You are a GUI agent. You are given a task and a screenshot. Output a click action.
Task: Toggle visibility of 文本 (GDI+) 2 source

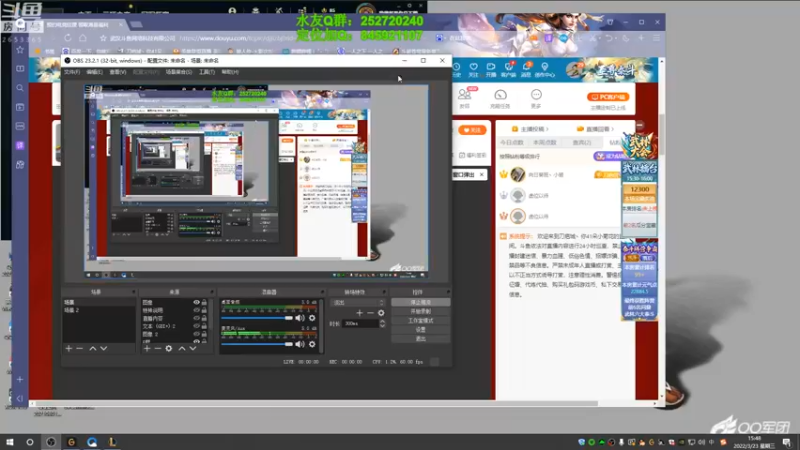(196, 326)
